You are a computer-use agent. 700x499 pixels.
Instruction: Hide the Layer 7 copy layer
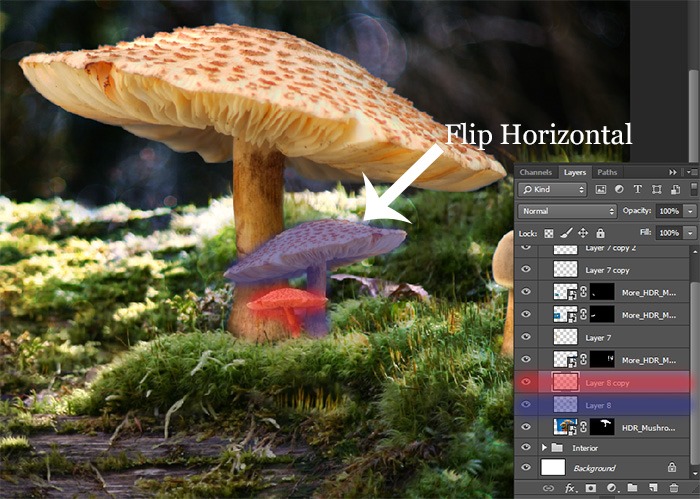(526, 269)
